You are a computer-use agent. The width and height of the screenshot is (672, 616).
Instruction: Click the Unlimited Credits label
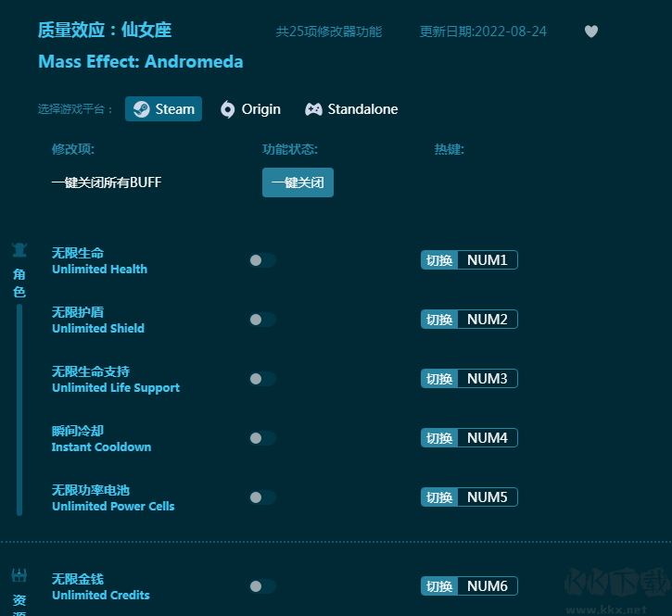(101, 595)
